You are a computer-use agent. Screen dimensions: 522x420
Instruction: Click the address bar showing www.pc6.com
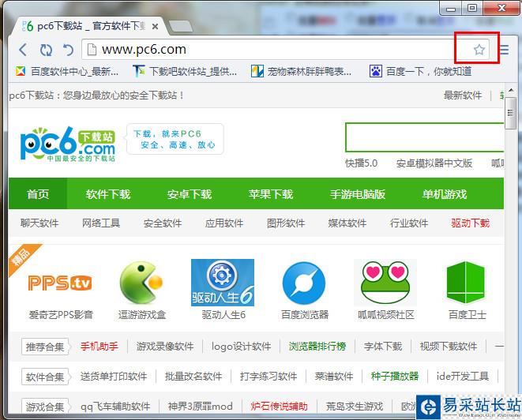coord(286,50)
